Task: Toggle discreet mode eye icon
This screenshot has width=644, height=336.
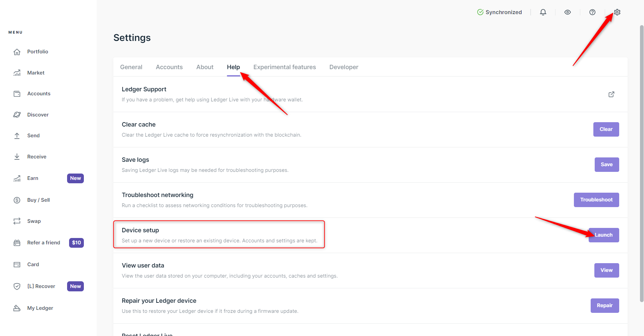Action: 568,12
